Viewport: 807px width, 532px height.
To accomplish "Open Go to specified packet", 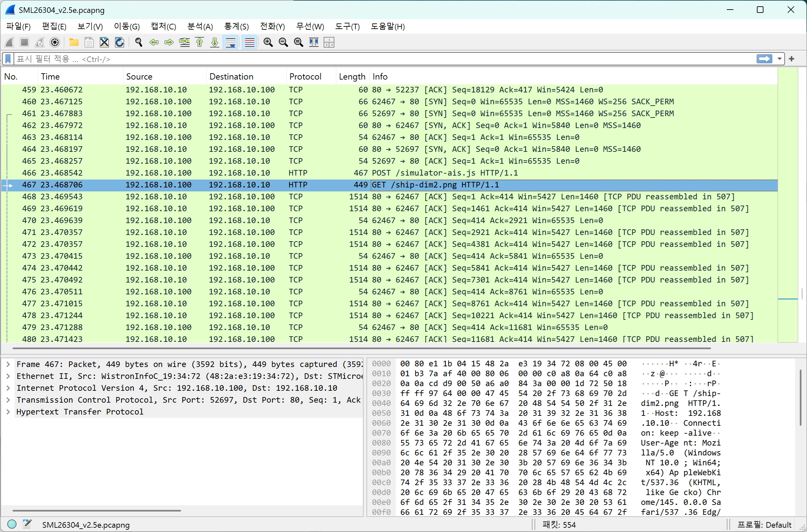I will tap(184, 43).
